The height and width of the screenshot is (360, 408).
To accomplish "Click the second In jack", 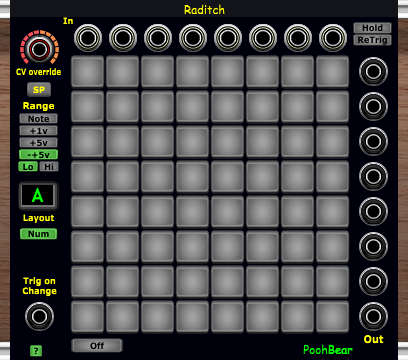I will (x=123, y=38).
